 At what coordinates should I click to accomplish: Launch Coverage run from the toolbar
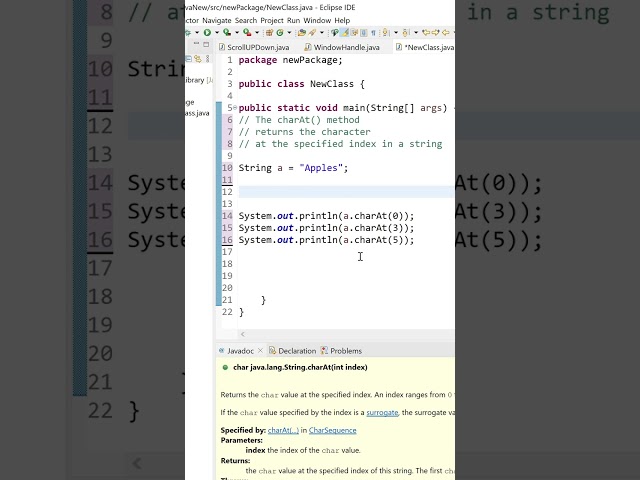click(x=227, y=32)
